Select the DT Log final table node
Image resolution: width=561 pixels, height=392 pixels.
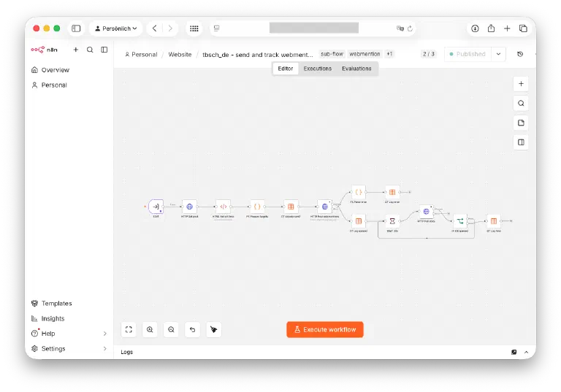click(x=494, y=221)
